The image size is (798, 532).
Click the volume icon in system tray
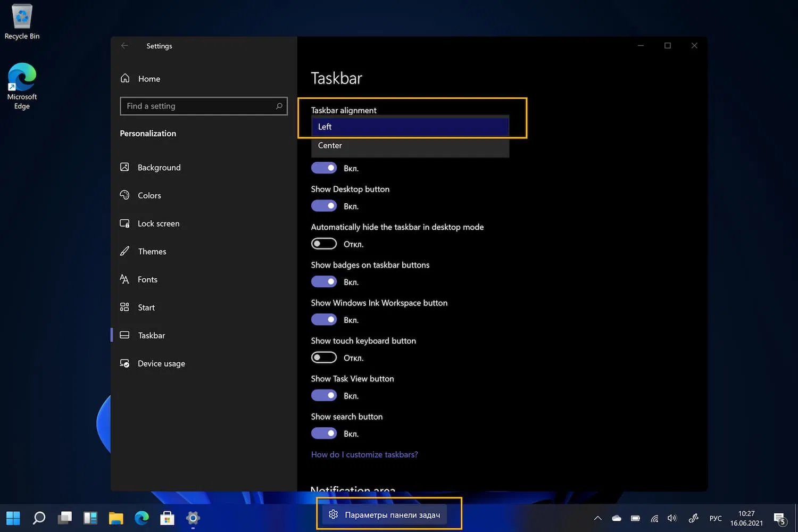(x=672, y=518)
